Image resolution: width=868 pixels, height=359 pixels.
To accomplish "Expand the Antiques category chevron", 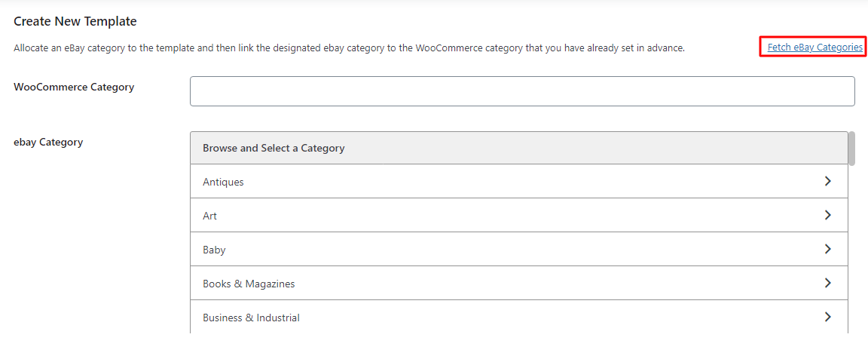I will [827, 181].
